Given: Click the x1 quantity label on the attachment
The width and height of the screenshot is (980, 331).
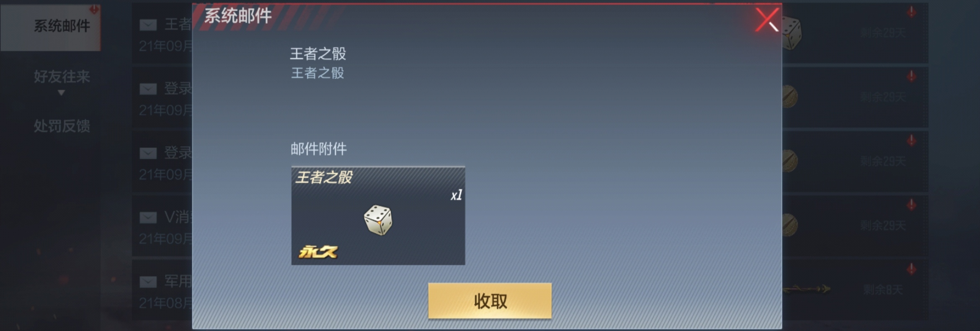Looking at the screenshot, I should pyautogui.click(x=456, y=195).
